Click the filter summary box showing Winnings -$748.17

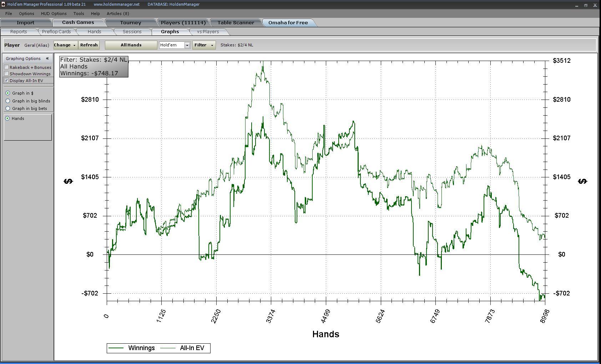tap(94, 66)
